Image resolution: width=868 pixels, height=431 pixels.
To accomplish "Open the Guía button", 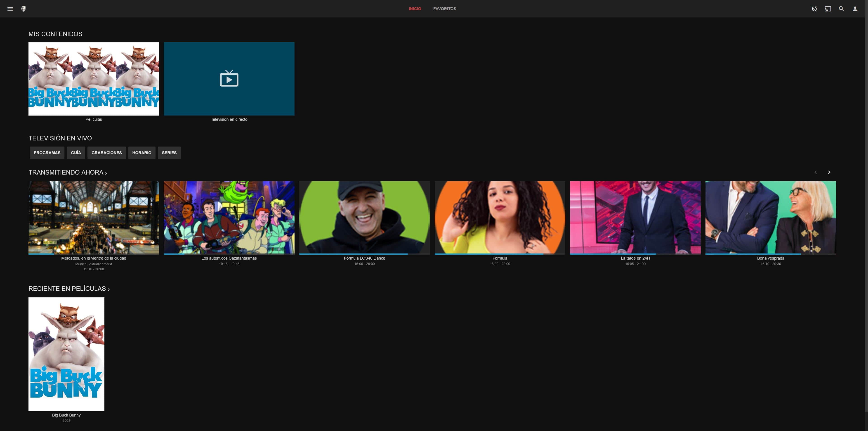I will (x=76, y=153).
